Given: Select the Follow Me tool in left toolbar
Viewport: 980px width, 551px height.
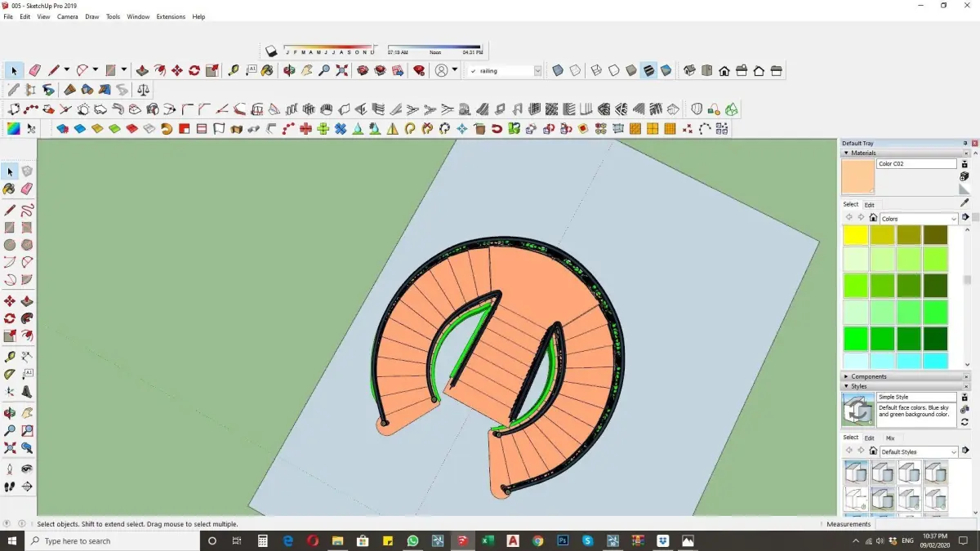Looking at the screenshot, I should [x=27, y=318].
